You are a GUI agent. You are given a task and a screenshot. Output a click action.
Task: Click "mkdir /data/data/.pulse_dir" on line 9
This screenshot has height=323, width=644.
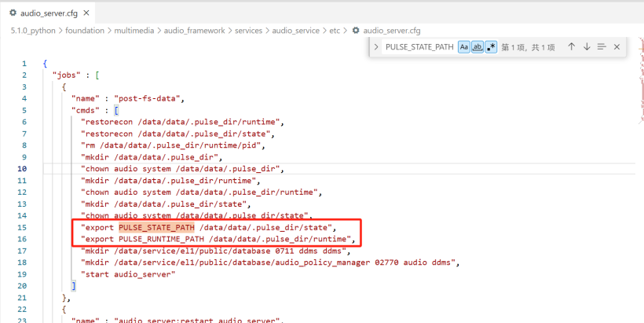152,157
